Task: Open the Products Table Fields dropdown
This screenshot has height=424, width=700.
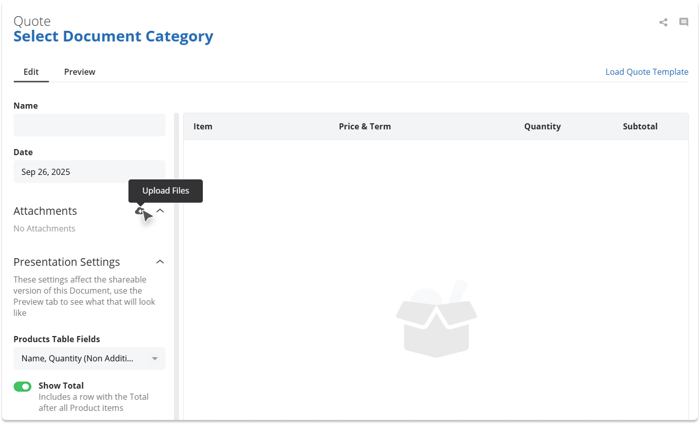Action: click(x=89, y=358)
